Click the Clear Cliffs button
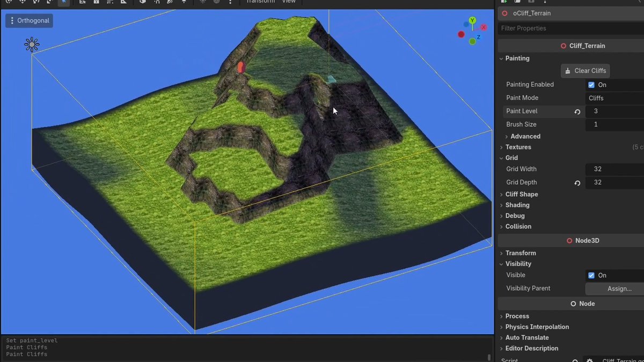Screen dimensions: 644x362 coord(585,71)
